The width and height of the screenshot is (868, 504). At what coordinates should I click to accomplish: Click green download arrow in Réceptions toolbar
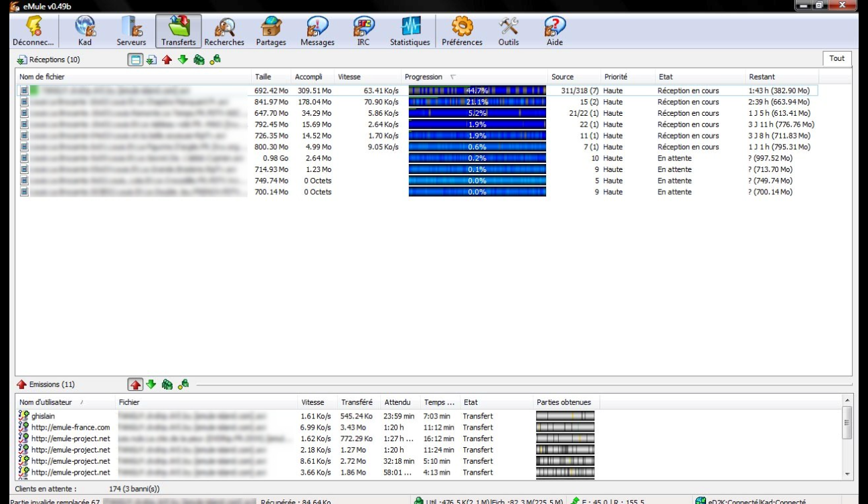pos(183,60)
